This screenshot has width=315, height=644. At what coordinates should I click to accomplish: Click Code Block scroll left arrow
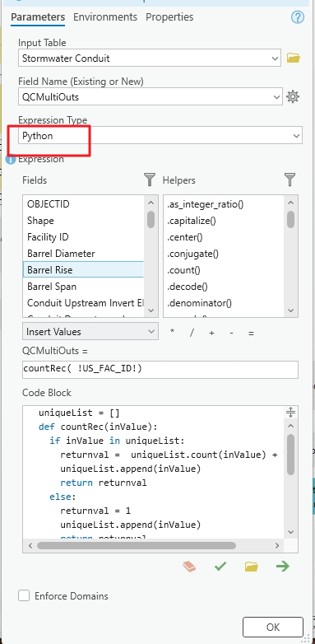[x=30, y=545]
